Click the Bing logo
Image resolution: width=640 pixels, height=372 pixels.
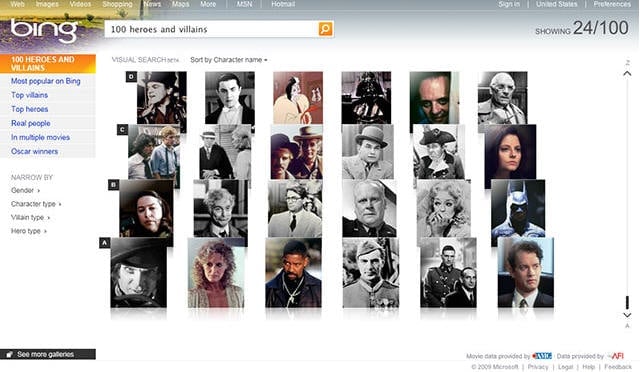44,30
